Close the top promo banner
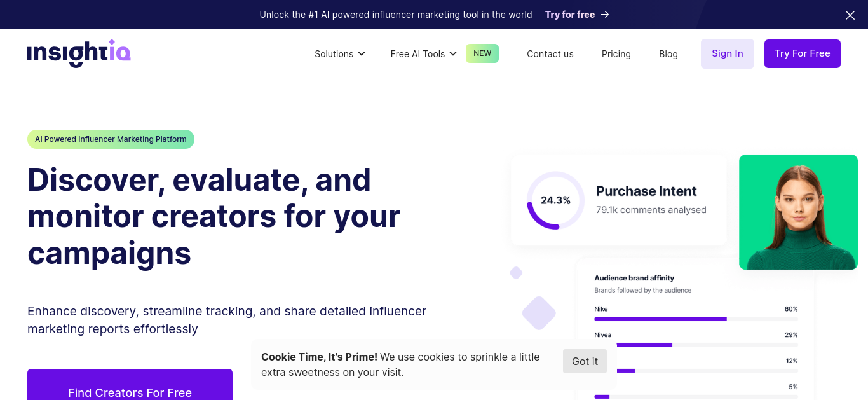 (x=850, y=15)
